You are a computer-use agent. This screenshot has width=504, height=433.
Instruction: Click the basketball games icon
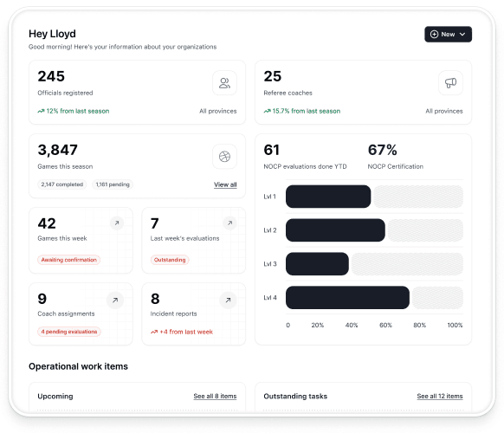[224, 157]
